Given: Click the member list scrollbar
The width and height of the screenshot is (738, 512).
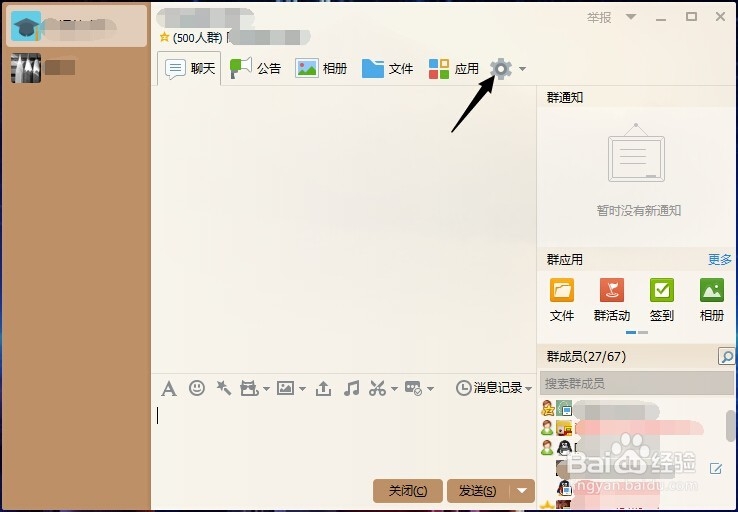Looking at the screenshot, I should [730, 426].
